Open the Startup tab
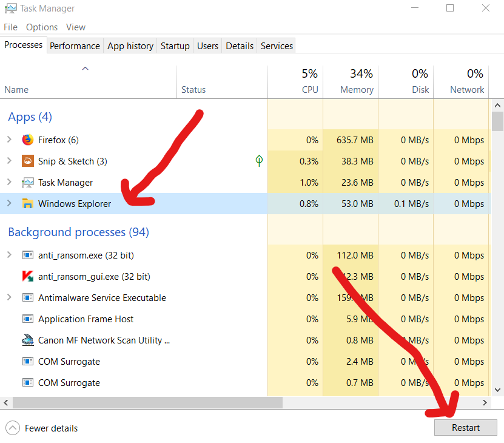This screenshot has width=504, height=443. click(175, 46)
